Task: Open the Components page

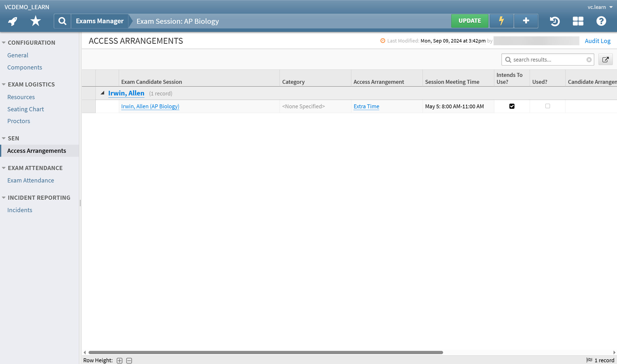Action: pos(25,67)
